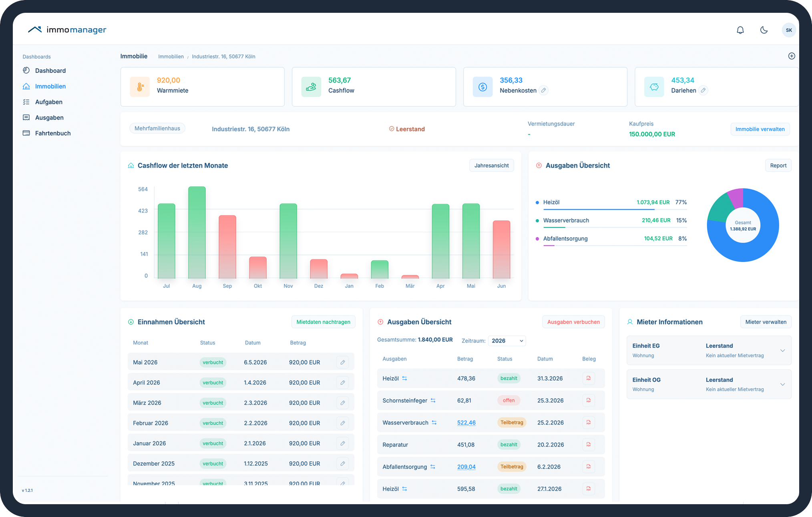Open the notifications bell
The height and width of the screenshot is (517, 812).
tap(740, 30)
